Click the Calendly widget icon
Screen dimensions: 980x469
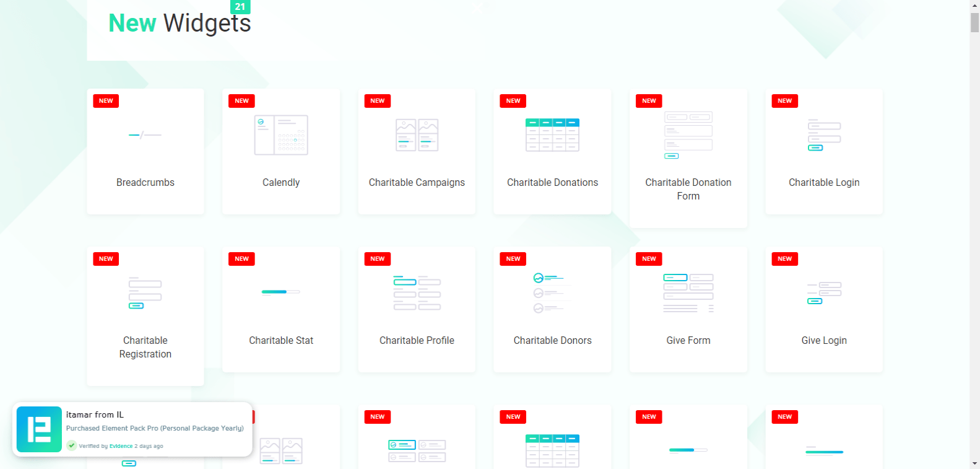tap(281, 134)
